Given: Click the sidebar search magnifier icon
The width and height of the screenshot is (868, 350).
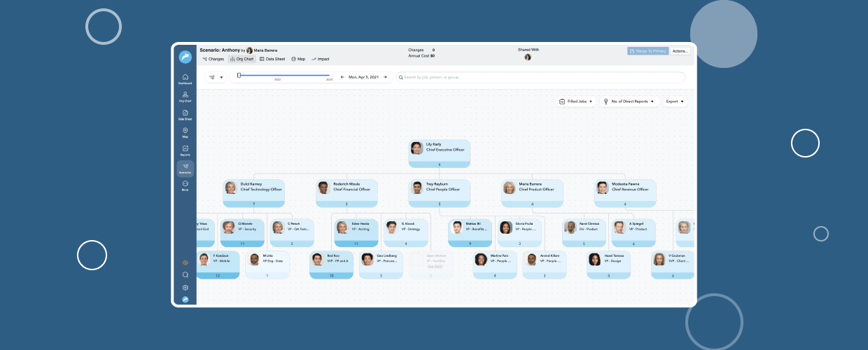Looking at the screenshot, I should coord(185,275).
